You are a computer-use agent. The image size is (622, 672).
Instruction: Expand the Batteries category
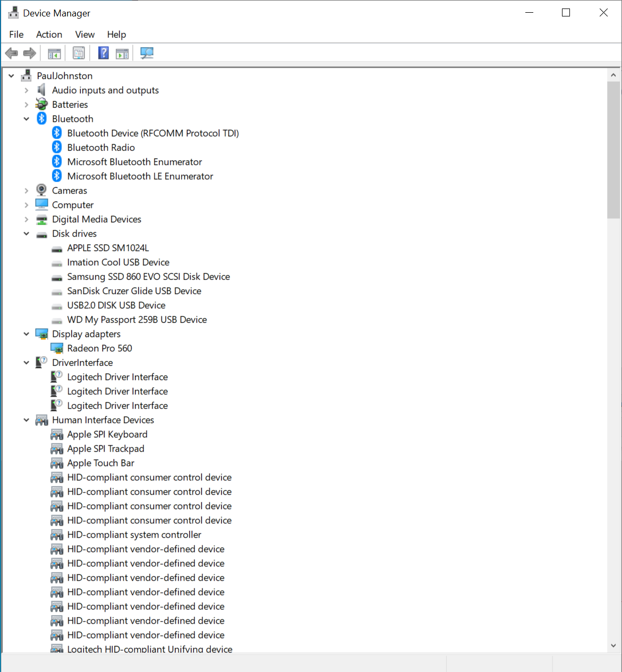(x=27, y=105)
